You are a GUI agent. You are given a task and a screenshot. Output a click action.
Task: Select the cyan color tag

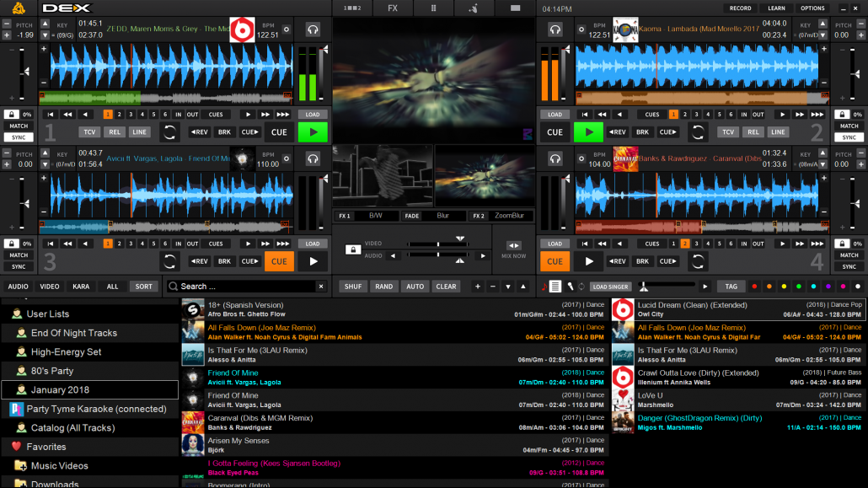coord(813,287)
